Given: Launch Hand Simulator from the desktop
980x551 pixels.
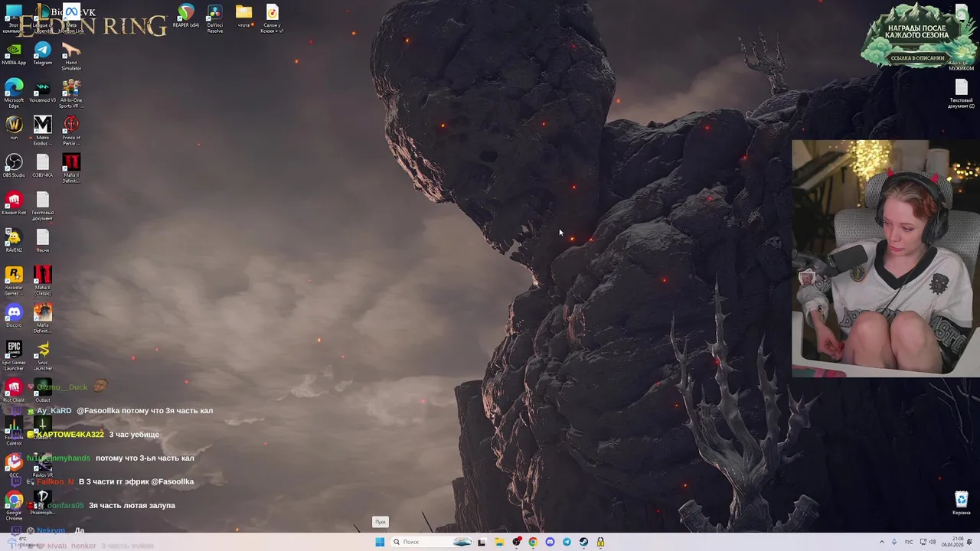Looking at the screenshot, I should click(71, 56).
